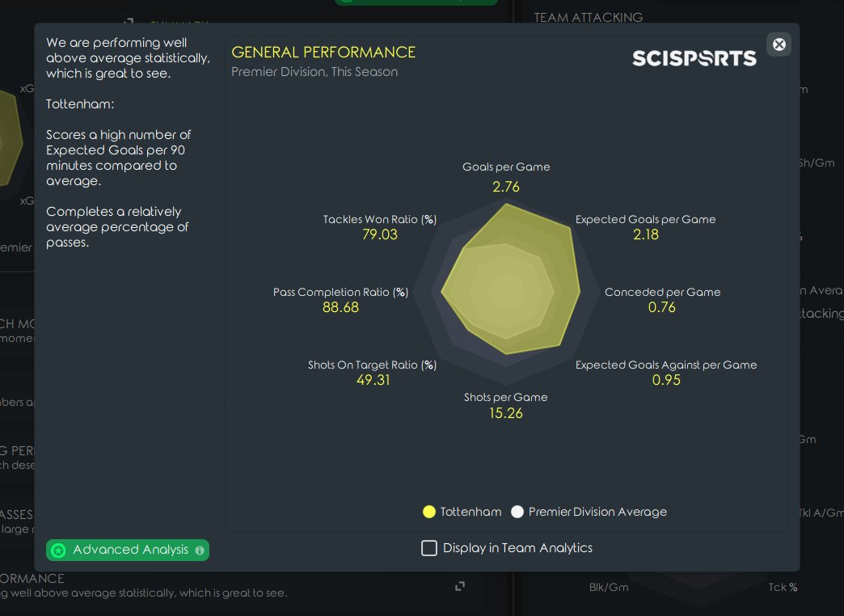Click the star icon on Advanced Analysis
The height and width of the screenshot is (616, 844).
(58, 551)
